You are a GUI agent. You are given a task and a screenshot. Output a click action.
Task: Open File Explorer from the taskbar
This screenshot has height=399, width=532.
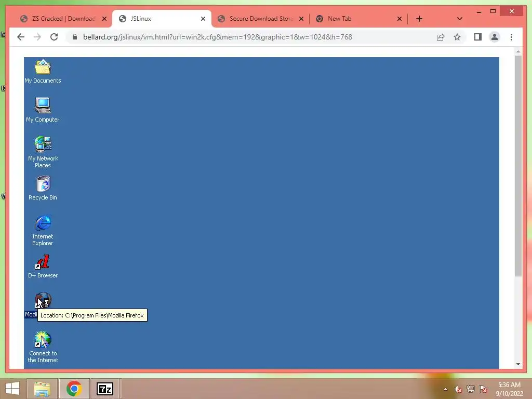[x=42, y=389]
